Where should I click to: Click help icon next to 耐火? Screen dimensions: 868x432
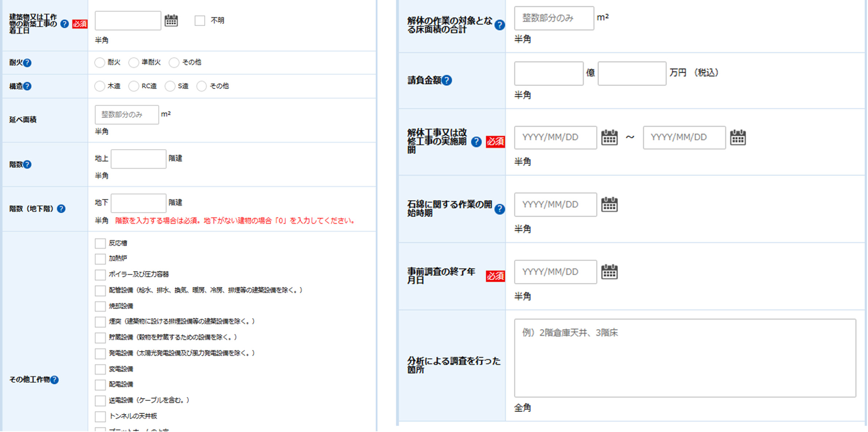click(x=27, y=63)
